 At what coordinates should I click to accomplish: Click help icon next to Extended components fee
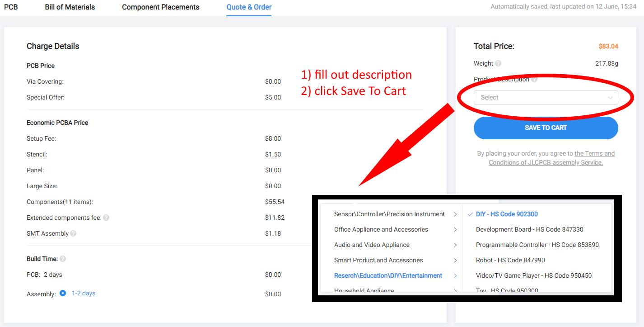pyautogui.click(x=106, y=218)
